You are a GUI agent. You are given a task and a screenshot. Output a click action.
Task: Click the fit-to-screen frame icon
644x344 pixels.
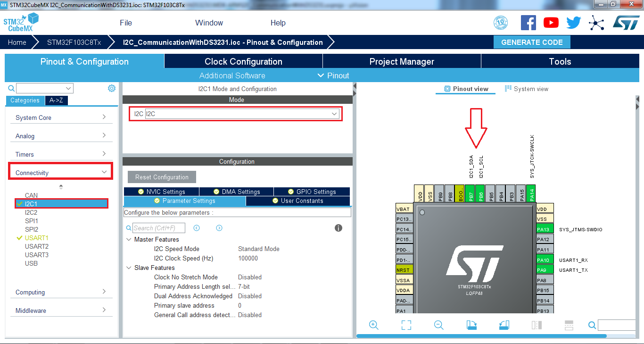click(x=406, y=325)
